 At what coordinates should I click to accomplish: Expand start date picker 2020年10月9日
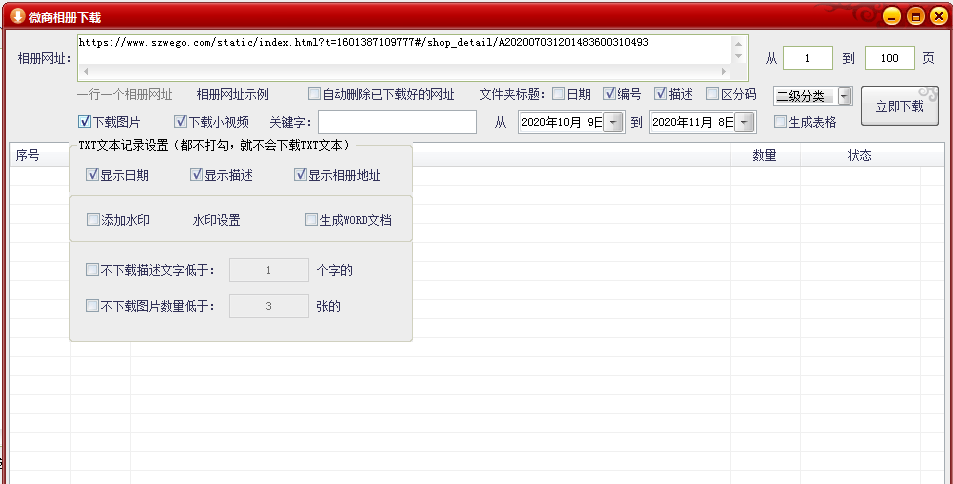coord(614,122)
